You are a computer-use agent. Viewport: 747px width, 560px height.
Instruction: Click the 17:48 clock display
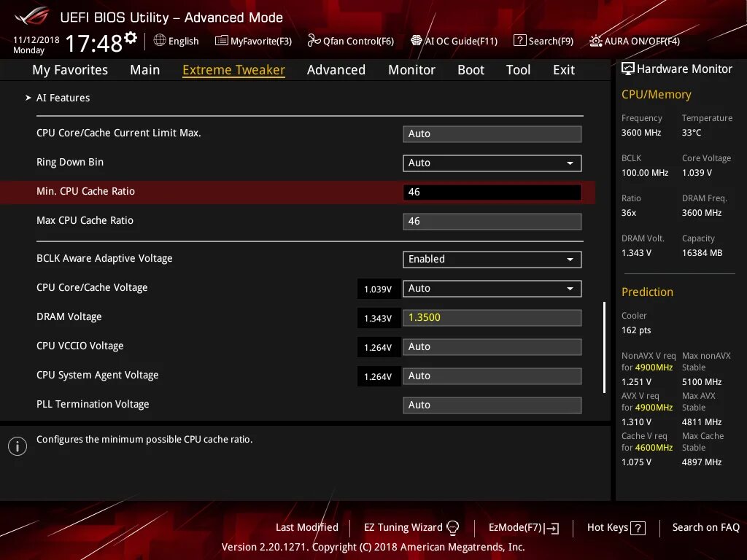[x=94, y=44]
